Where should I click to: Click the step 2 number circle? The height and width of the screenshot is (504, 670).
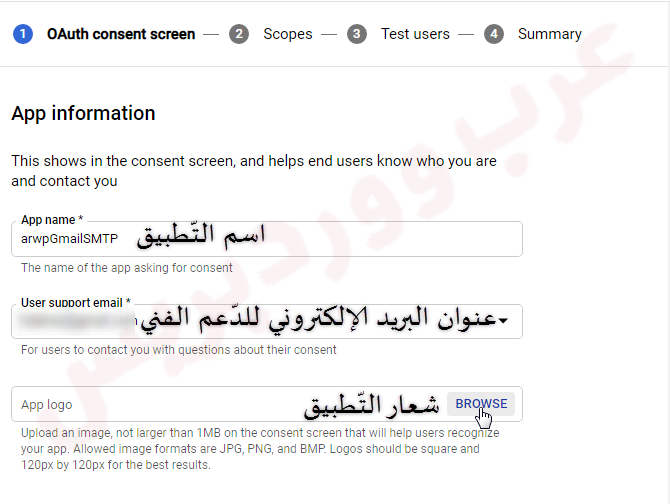coord(238,34)
